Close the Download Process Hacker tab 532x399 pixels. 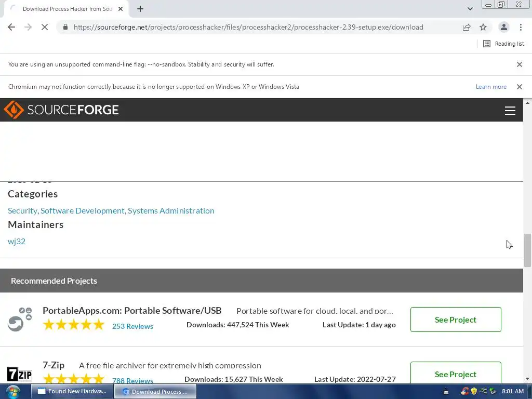[121, 9]
